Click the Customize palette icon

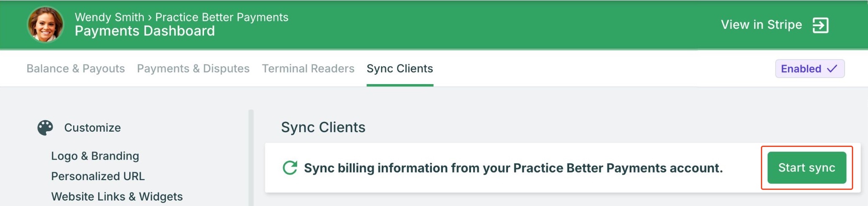point(45,128)
